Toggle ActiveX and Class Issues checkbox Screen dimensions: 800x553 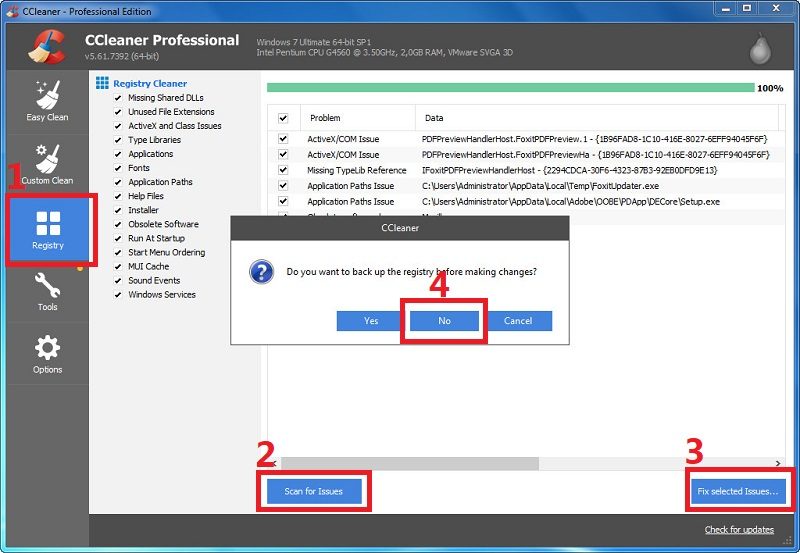pyautogui.click(x=118, y=126)
